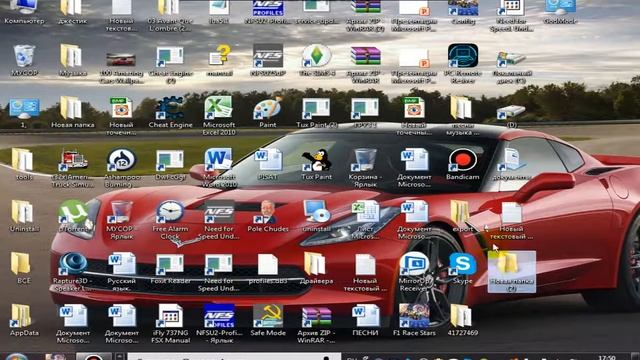
Task: Open the NFSU2-Profi... - Ярлык shortcut
Action: pyautogui.click(x=219, y=323)
